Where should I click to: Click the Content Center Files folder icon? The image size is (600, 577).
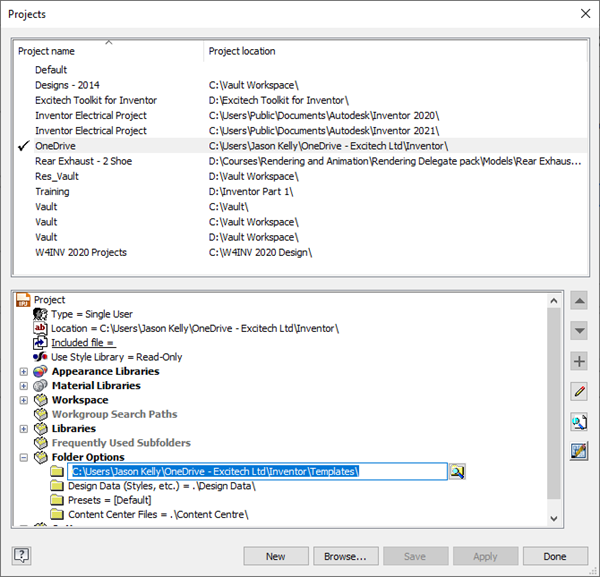coord(57,515)
